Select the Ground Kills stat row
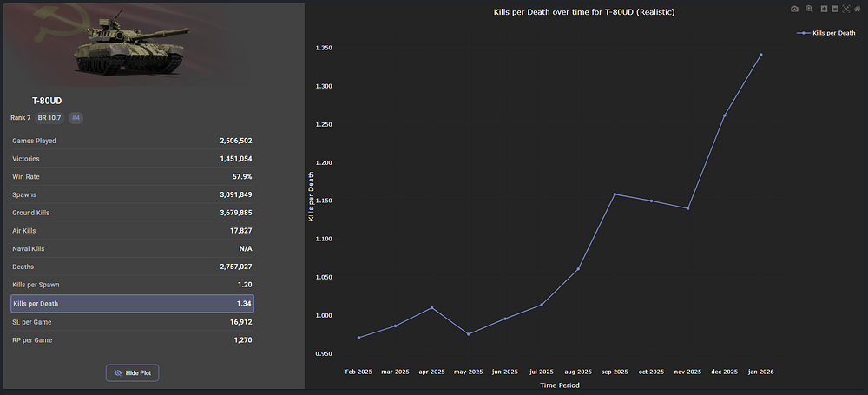The image size is (868, 395). (132, 213)
